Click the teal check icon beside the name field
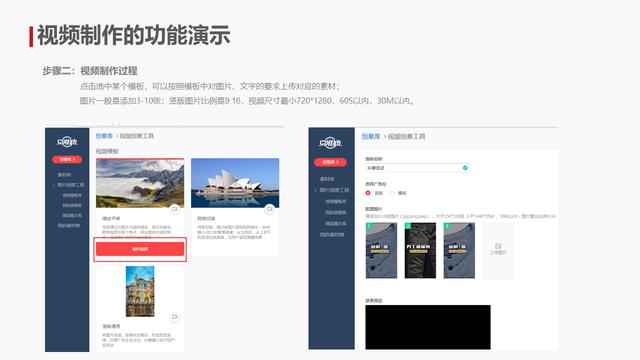The width and height of the screenshot is (640, 360). [x=465, y=168]
